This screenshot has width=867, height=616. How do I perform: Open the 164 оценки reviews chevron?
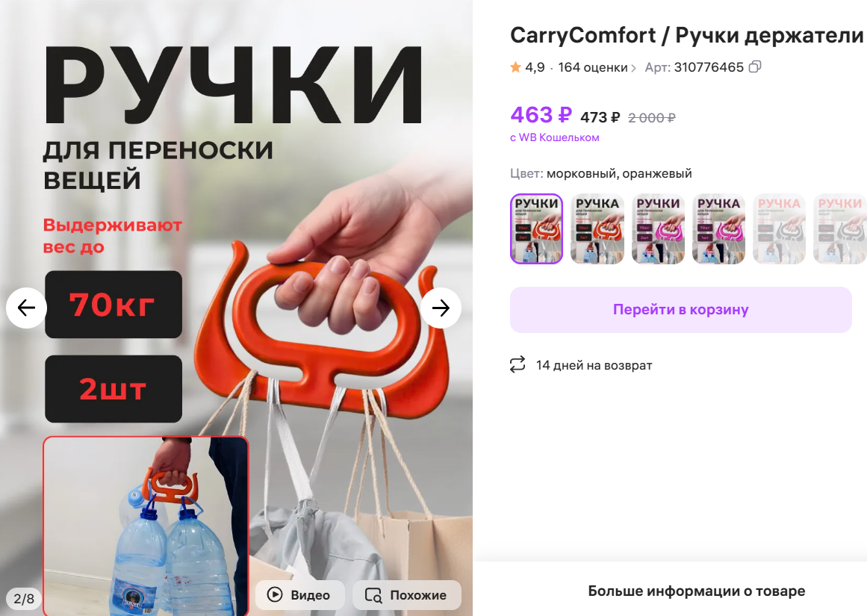pos(634,68)
